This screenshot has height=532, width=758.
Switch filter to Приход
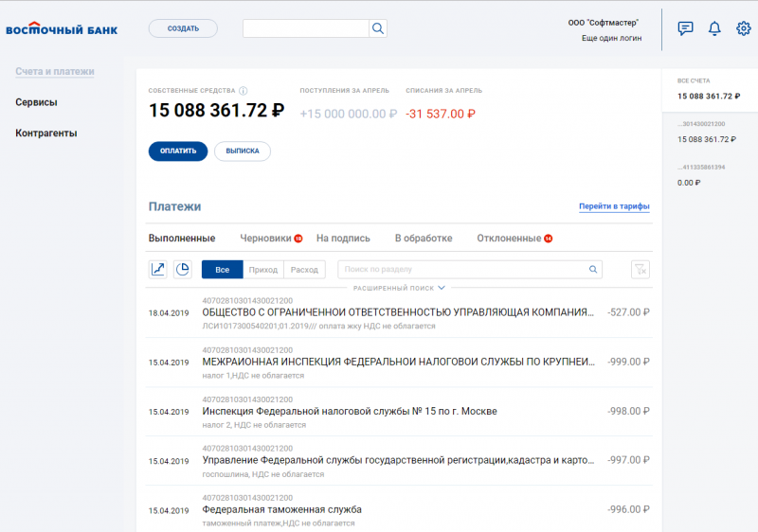[x=263, y=270]
